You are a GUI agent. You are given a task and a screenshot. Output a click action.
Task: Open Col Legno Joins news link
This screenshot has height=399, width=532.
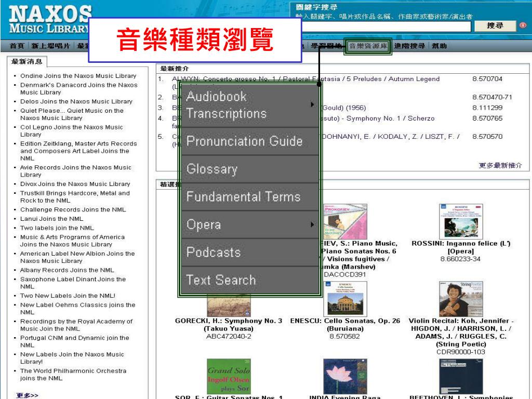71,130
